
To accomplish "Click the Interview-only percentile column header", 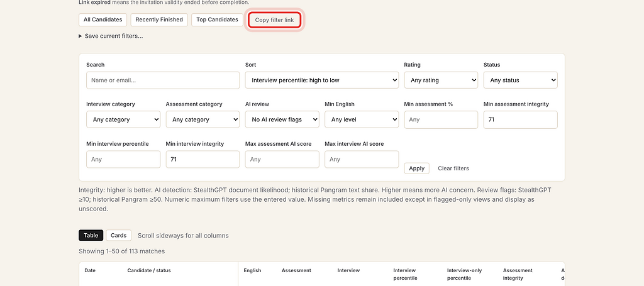I will [465, 275].
